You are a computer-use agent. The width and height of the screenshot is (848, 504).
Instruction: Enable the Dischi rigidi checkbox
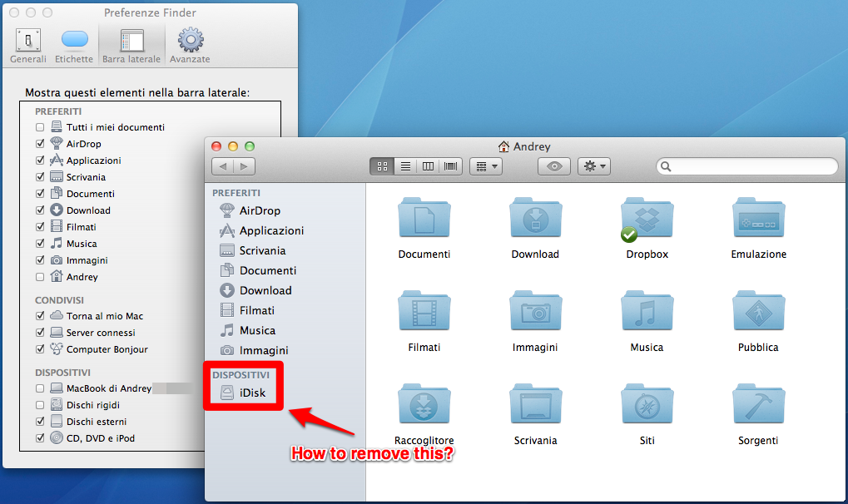40,405
